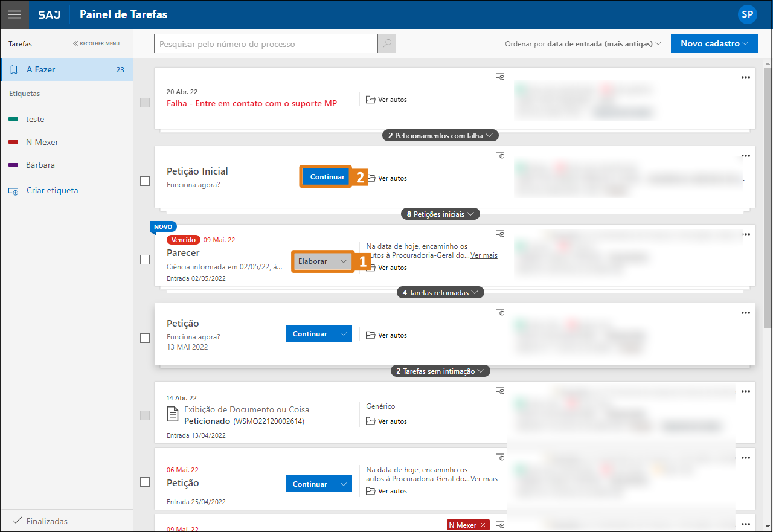Tick the checkbox for Petição 13 MAI 2022

click(145, 338)
